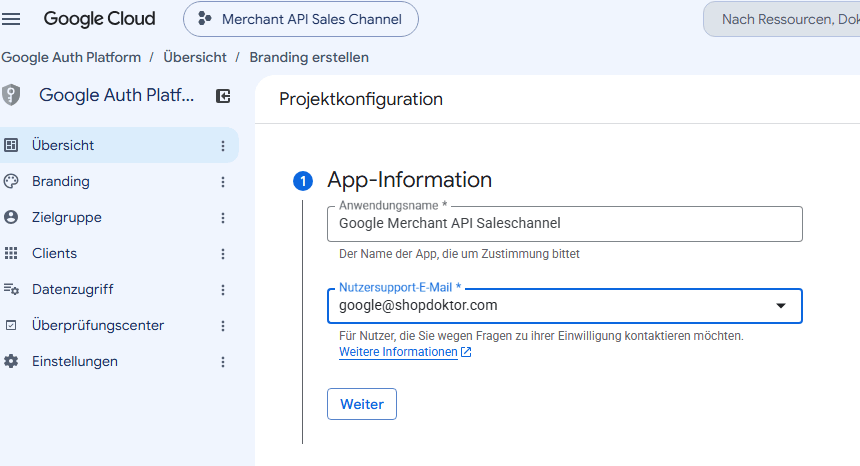Open more options for Branding
Image resolution: width=860 pixels, height=466 pixels.
click(x=223, y=182)
